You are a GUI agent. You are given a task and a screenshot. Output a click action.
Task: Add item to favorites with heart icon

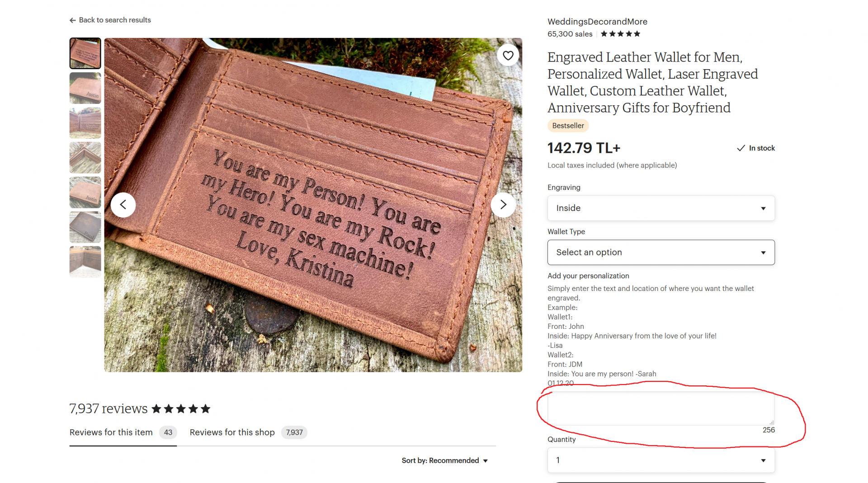click(x=508, y=56)
